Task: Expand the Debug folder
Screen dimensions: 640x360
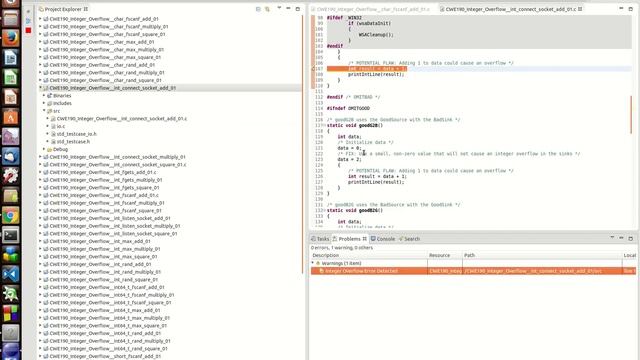Action: point(44,149)
